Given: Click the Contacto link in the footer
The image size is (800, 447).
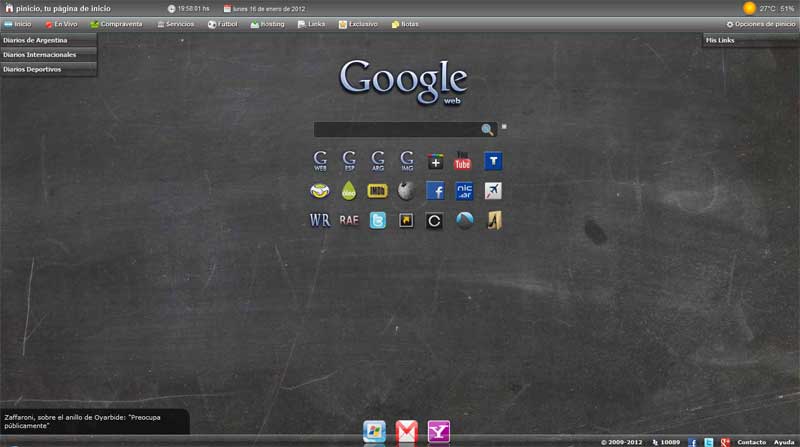Looking at the screenshot, I should pos(751,442).
